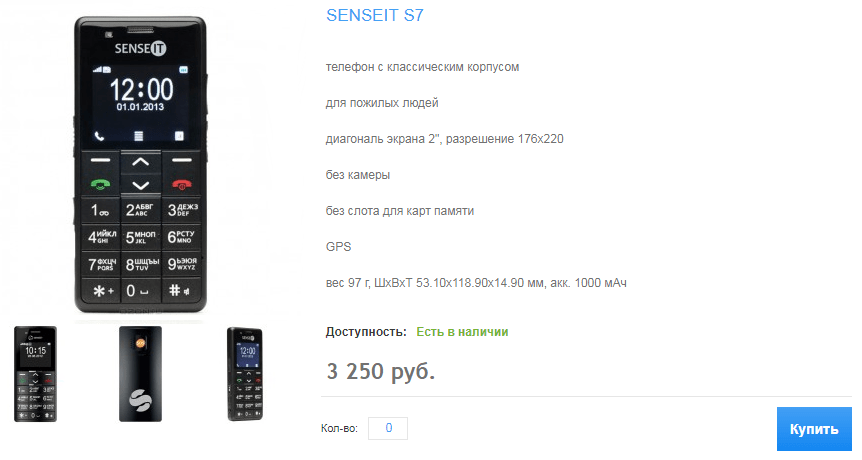Click the blue Купить button
Image resolution: width=862 pixels, height=460 pixels.
click(814, 429)
